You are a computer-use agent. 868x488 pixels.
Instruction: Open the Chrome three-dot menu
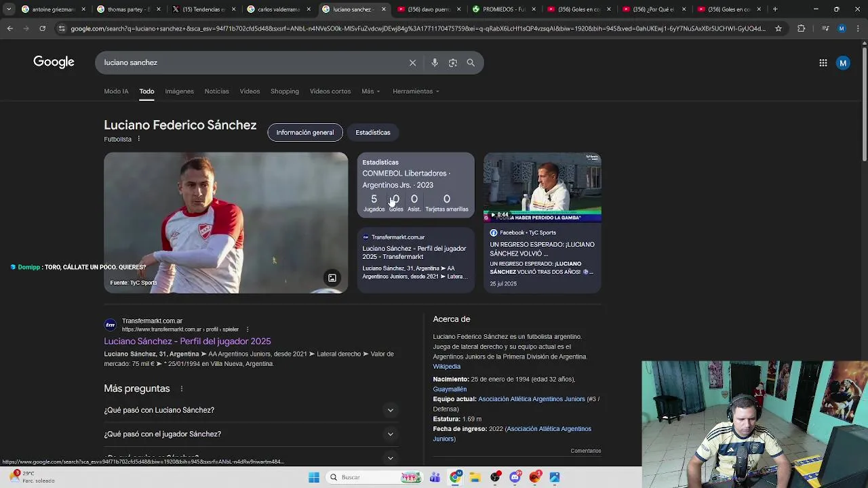857,28
